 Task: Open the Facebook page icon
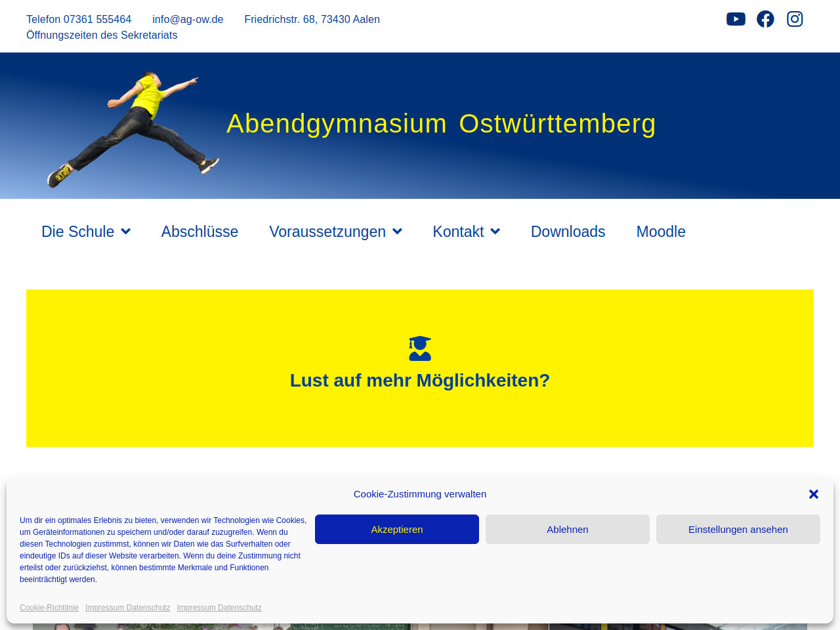pos(765,19)
